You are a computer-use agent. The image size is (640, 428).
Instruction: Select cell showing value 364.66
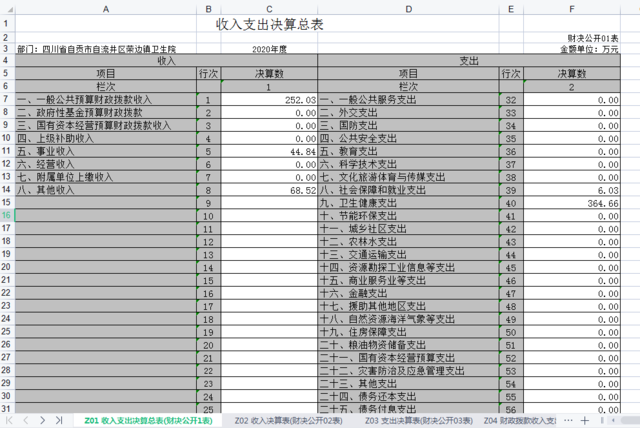[582, 203]
